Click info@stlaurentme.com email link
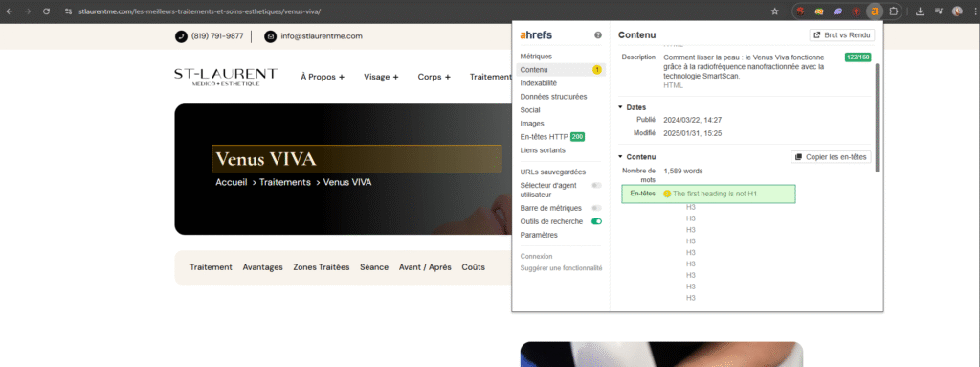 (x=322, y=36)
